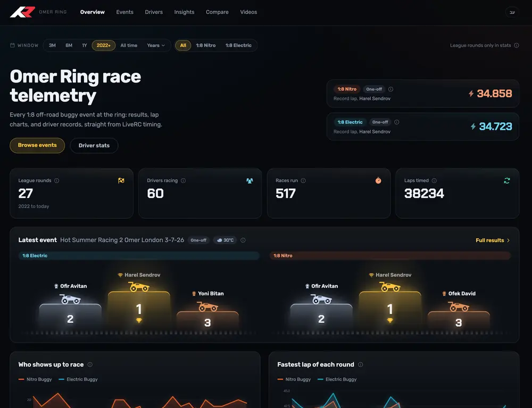Filter by 1:8 Electric class
This screenshot has width=532, height=408.
tap(238, 45)
